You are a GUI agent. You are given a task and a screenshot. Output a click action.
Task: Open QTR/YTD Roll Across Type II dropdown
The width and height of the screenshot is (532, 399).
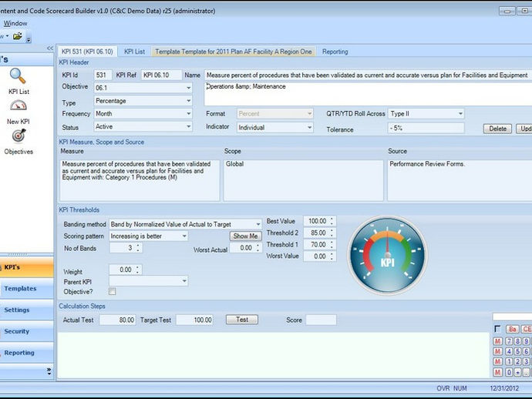(460, 113)
